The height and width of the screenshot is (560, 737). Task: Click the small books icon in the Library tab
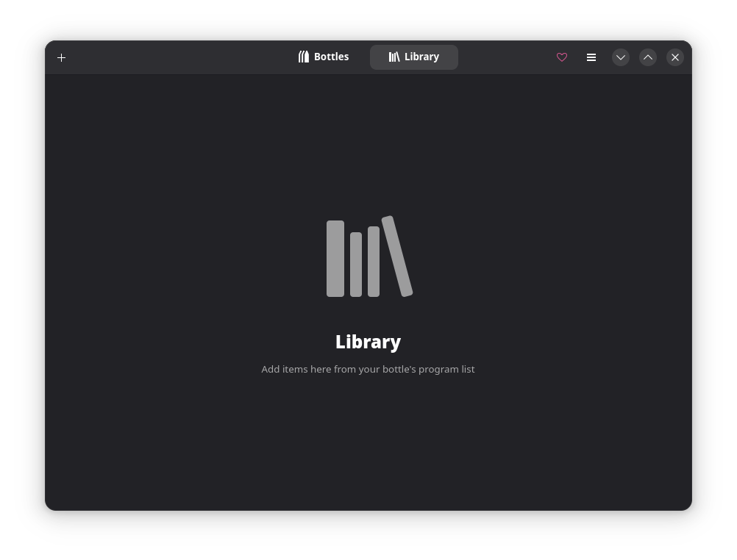pos(394,57)
